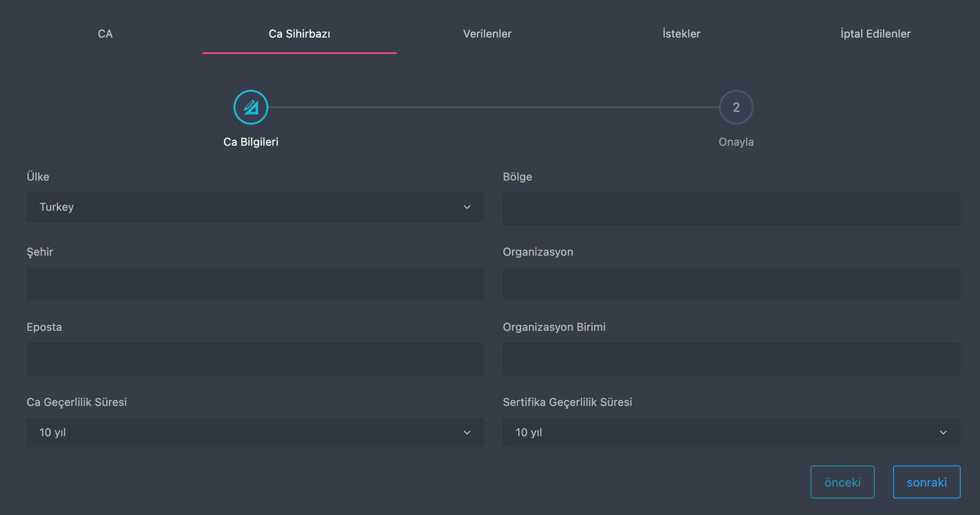980x515 pixels.
Task: Go to the İstekler tab
Action: point(681,34)
